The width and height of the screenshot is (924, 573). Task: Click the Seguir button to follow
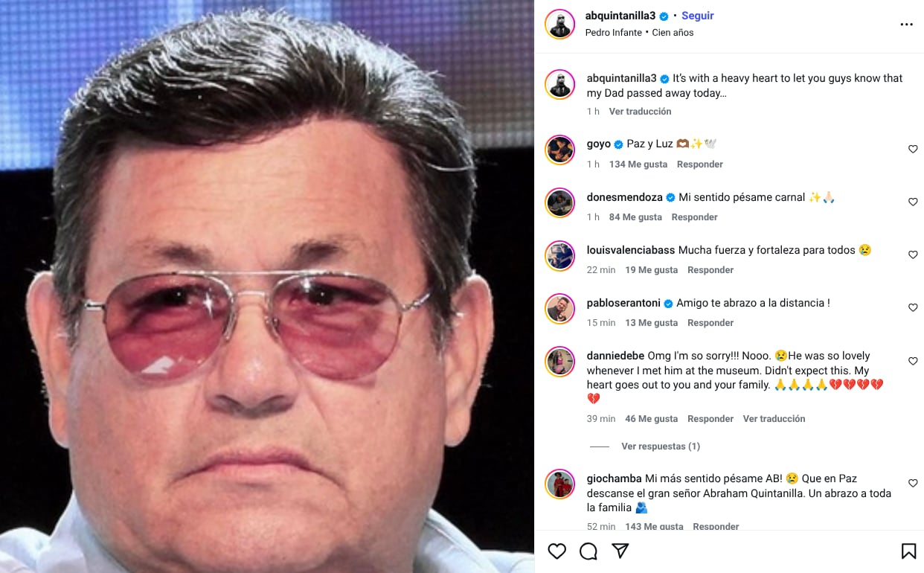pyautogui.click(x=697, y=15)
